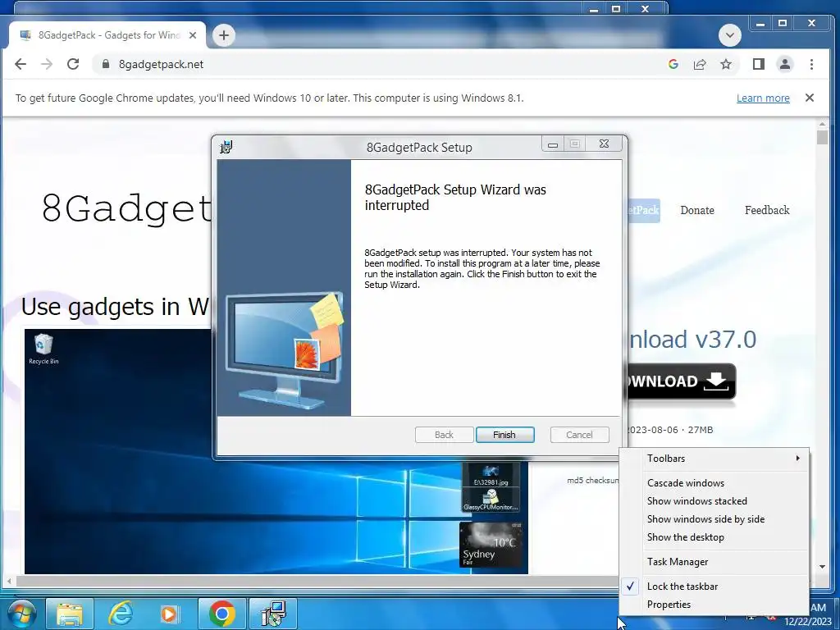The image size is (840, 630).
Task: Click the Sydney weather gadget image
Action: (491, 545)
